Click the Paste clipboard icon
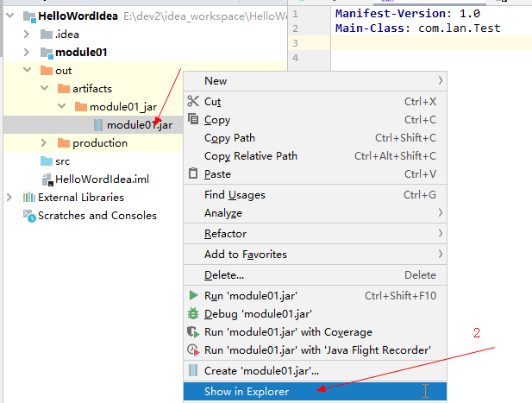 click(x=193, y=173)
